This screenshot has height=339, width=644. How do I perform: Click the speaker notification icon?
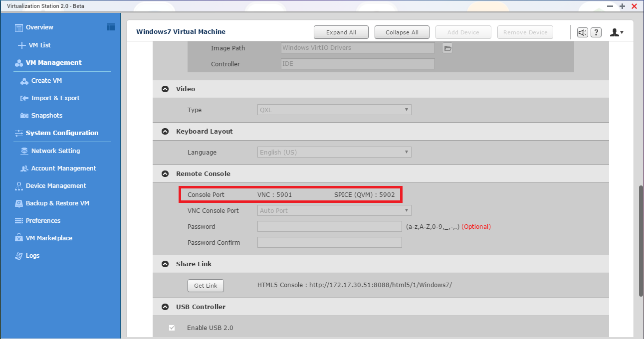coord(583,32)
